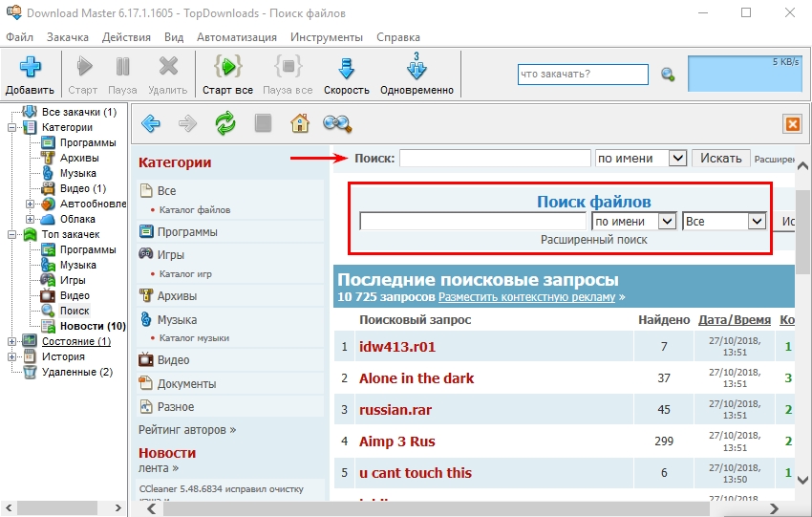Click the Старт play icon
This screenshot has width=812, height=517.
(83, 67)
